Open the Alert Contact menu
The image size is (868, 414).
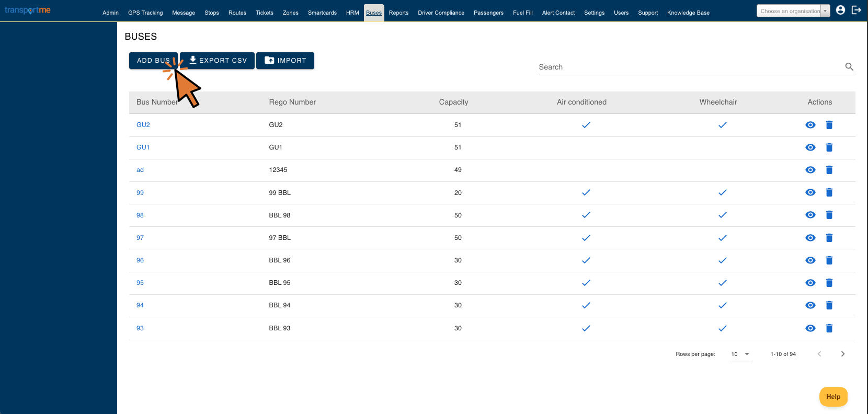coord(558,13)
